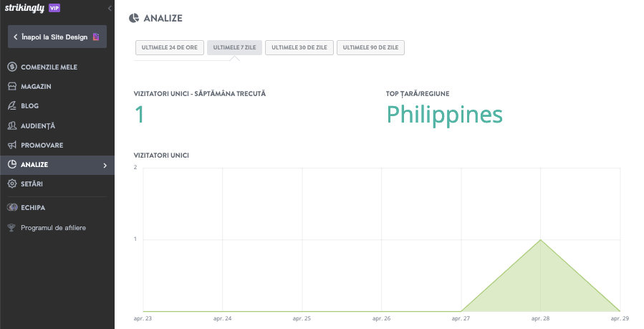This screenshot has height=329, width=644.
Task: Click the Audiență people icon
Action: point(11,125)
